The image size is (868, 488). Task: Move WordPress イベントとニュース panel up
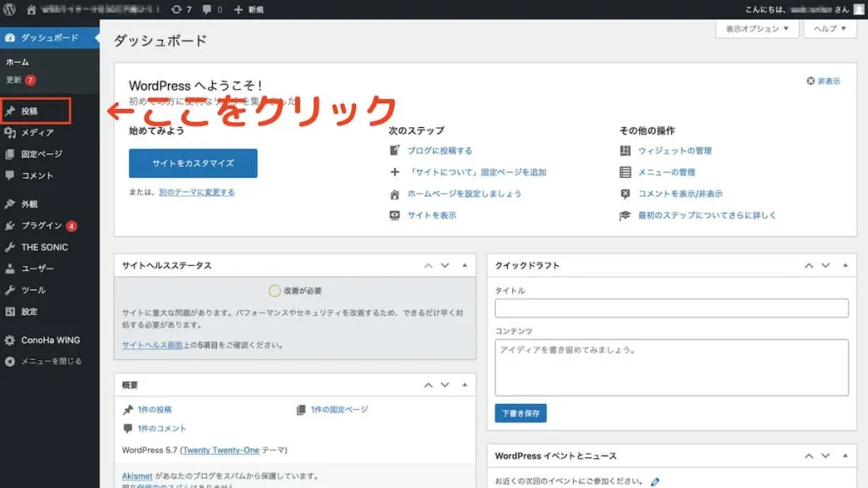tap(809, 456)
